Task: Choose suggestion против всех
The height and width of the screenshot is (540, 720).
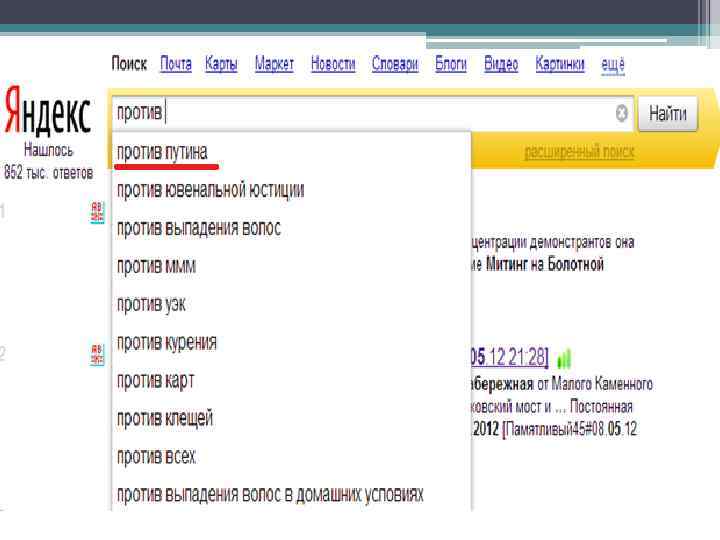Action: 292,457
